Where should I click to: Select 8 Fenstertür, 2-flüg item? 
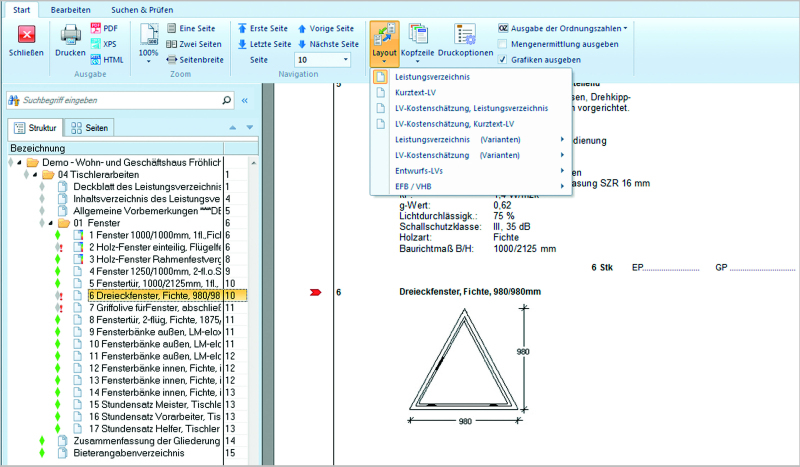point(155,320)
